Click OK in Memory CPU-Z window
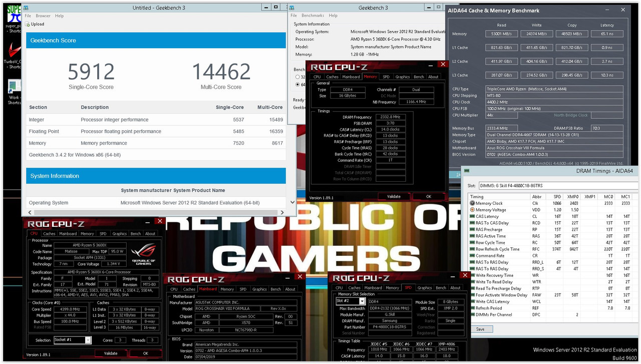This screenshot has width=641, height=364. 428,196
